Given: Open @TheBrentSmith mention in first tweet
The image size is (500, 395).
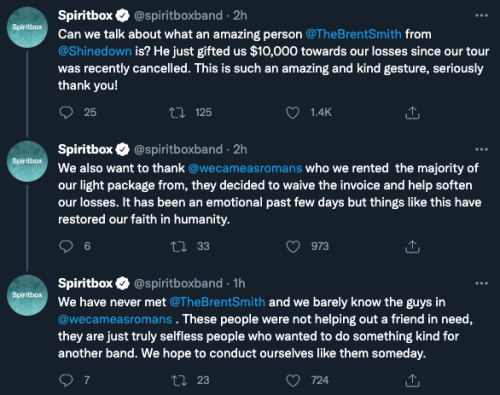Looking at the screenshot, I should pos(354,34).
